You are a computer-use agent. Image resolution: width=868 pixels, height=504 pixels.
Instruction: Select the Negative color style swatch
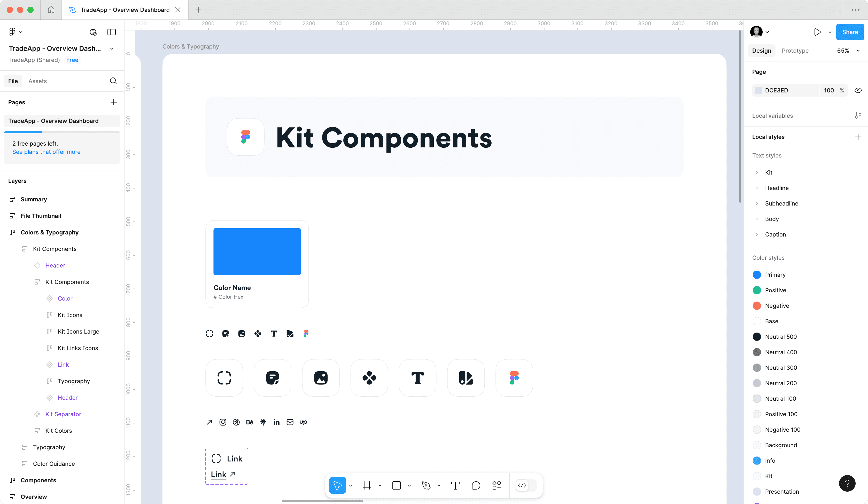click(x=757, y=306)
